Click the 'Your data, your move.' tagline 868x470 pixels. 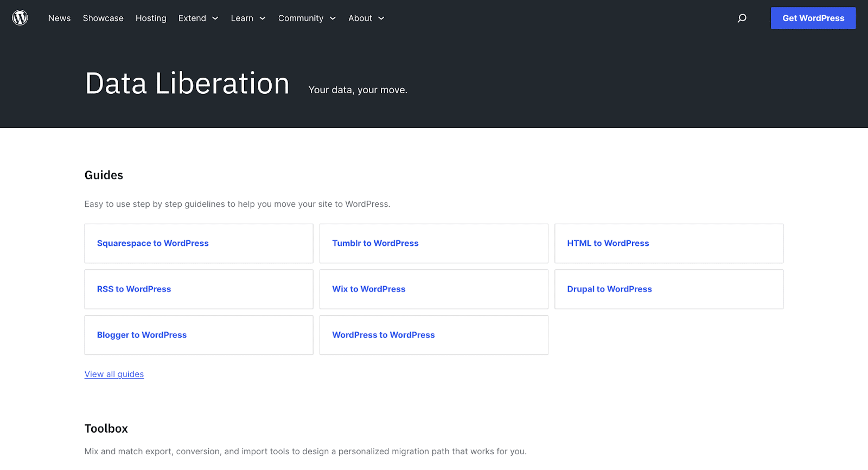click(358, 90)
